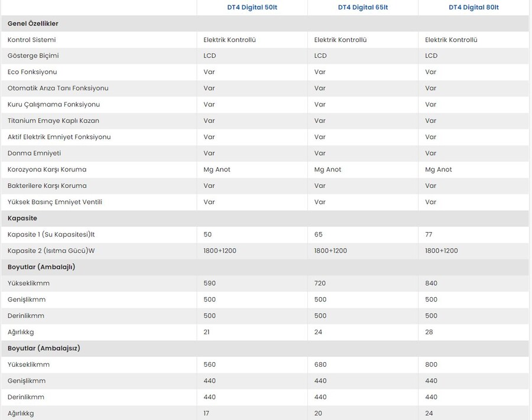
Task: Click the Kontrol Sistemi row label
Action: pos(31,40)
